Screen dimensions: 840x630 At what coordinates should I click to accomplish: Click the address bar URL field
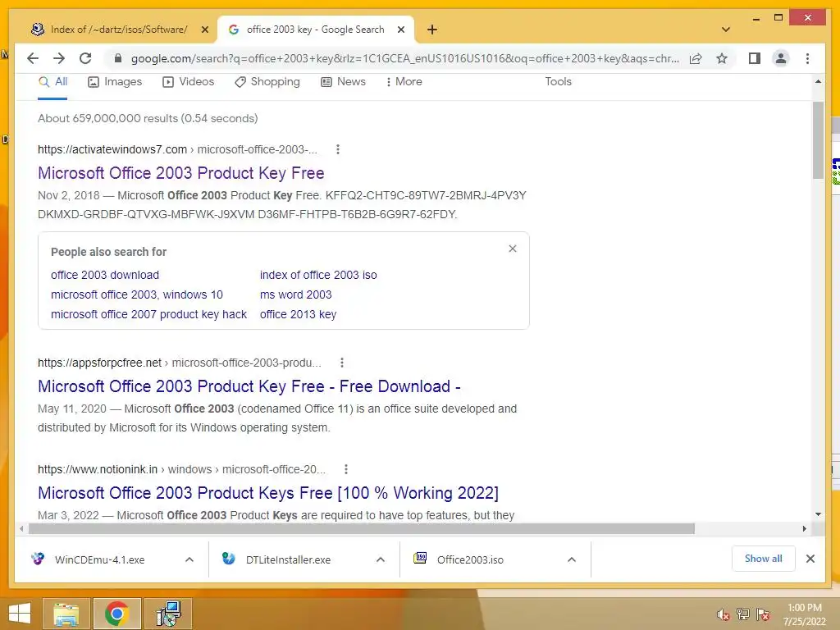(404, 58)
